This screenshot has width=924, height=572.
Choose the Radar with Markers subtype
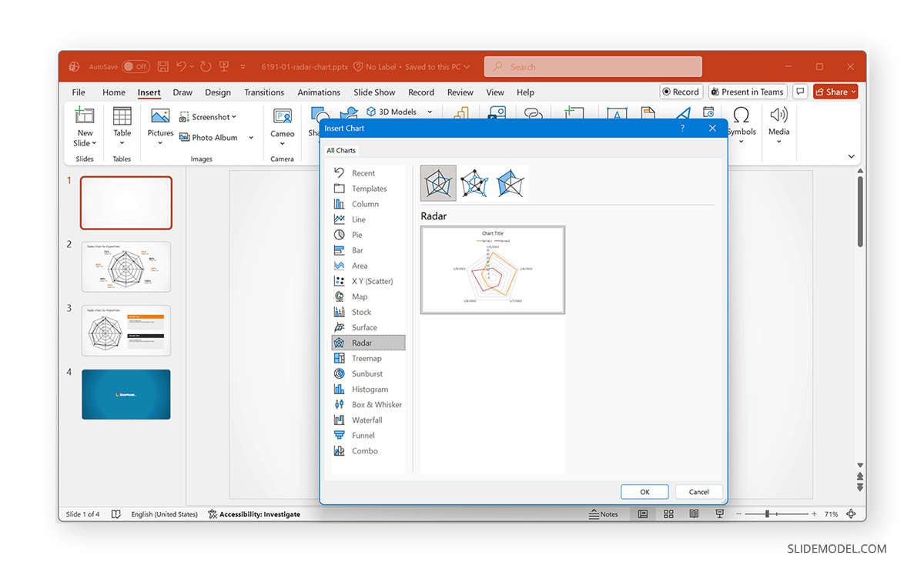pyautogui.click(x=475, y=183)
